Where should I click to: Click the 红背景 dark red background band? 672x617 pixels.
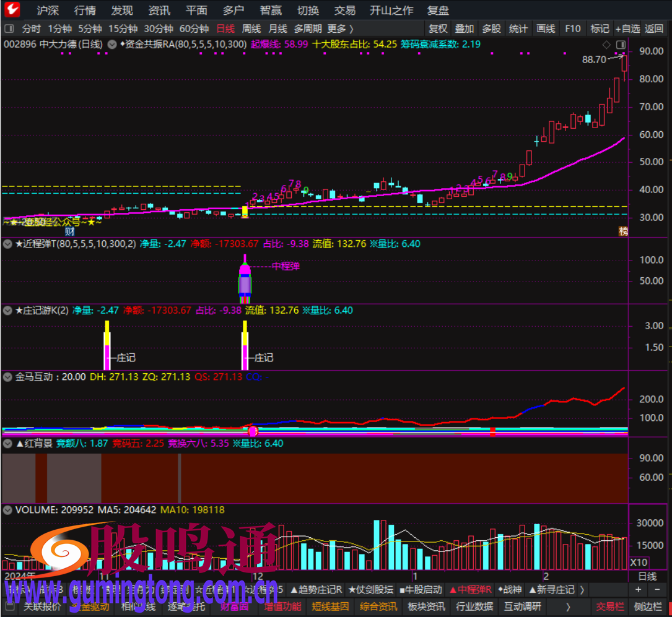pyautogui.click(x=372, y=478)
